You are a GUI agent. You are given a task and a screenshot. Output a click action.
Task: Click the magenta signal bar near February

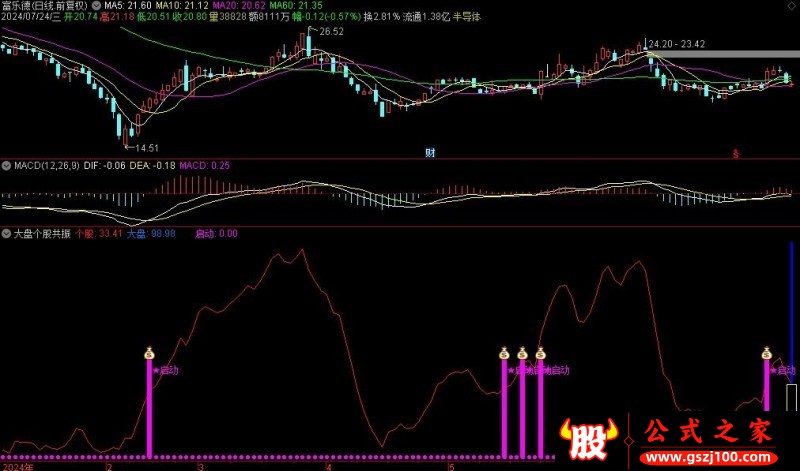(x=149, y=408)
